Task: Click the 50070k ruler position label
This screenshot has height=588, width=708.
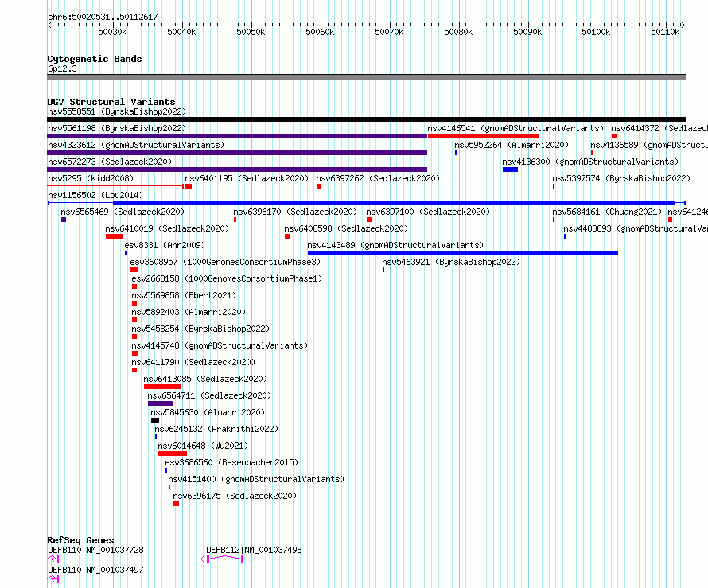Action: [x=389, y=32]
